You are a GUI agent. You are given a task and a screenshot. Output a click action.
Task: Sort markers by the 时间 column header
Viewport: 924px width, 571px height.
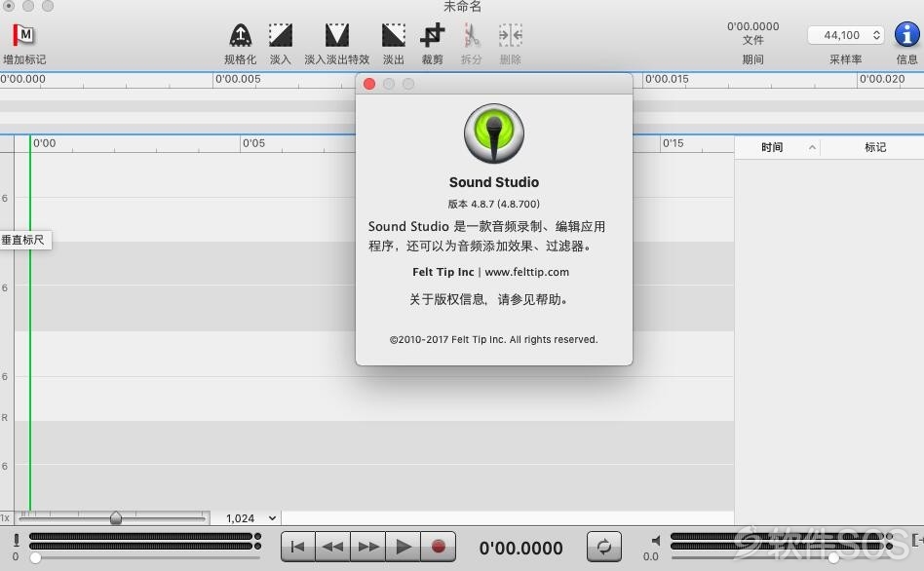[x=772, y=147]
